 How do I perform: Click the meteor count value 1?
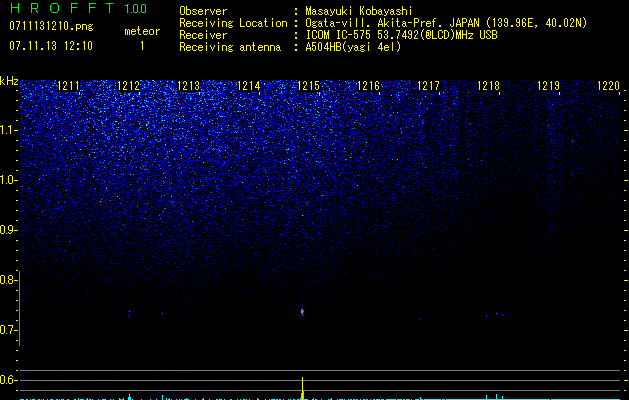[142, 46]
